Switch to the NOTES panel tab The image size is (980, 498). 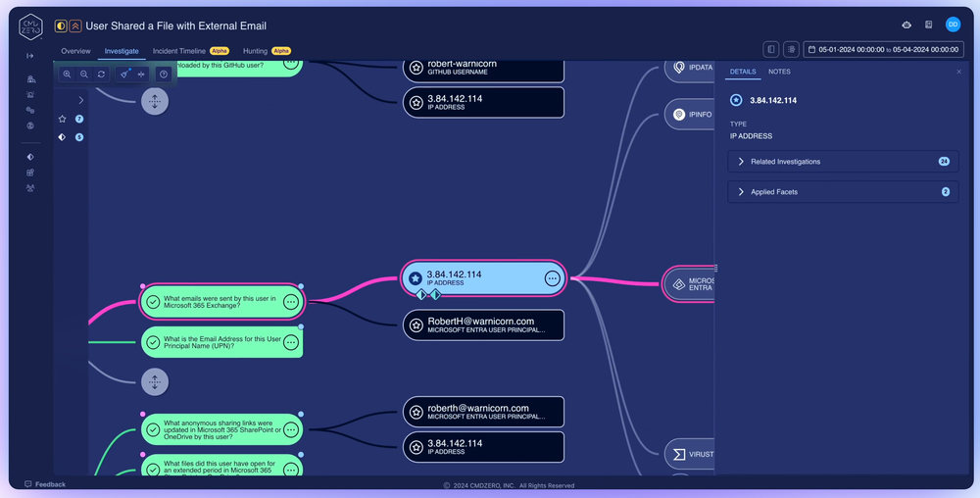click(779, 72)
